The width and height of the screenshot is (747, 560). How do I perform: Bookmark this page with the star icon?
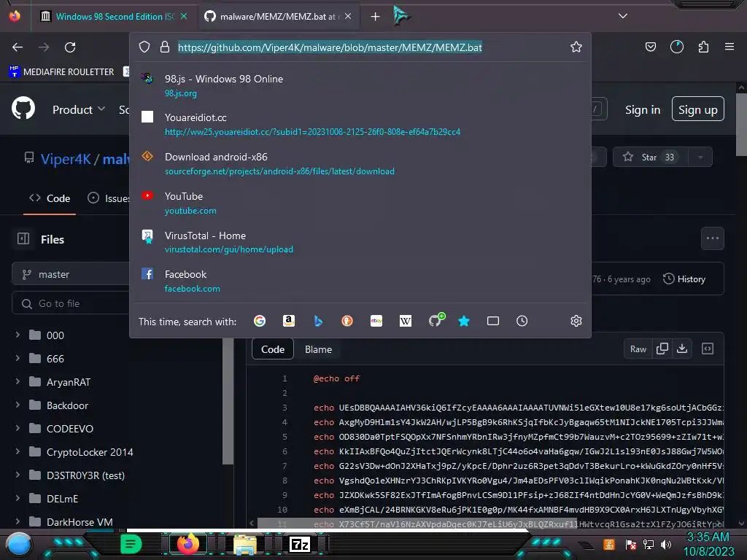point(576,47)
